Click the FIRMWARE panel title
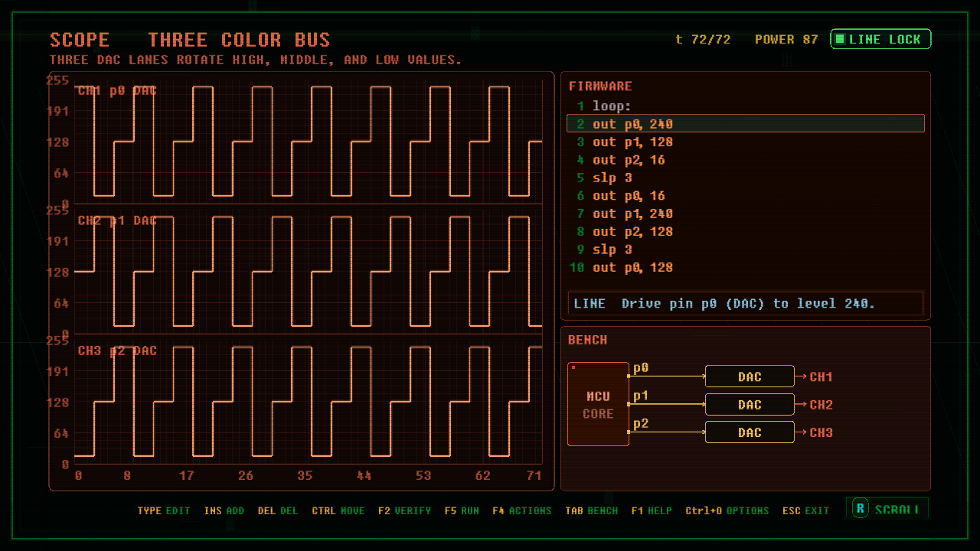The width and height of the screenshot is (980, 551). pos(600,86)
